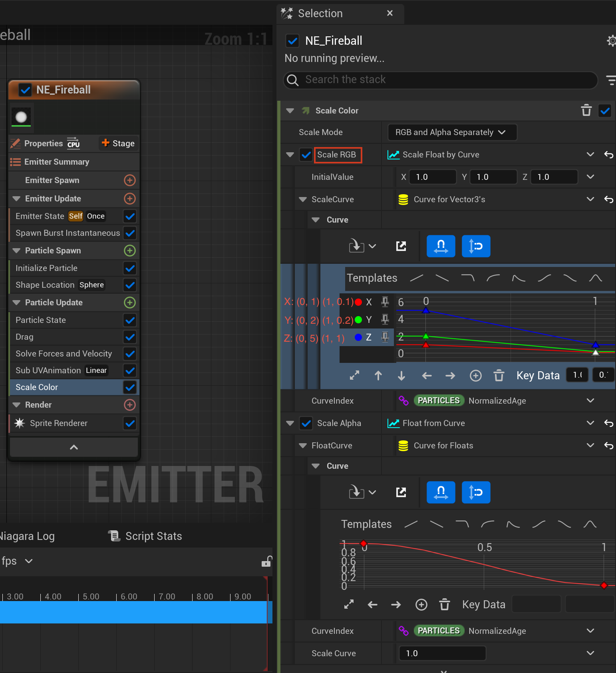
Task: Move key up in Scale RGB curve toolbar
Action: (x=378, y=375)
